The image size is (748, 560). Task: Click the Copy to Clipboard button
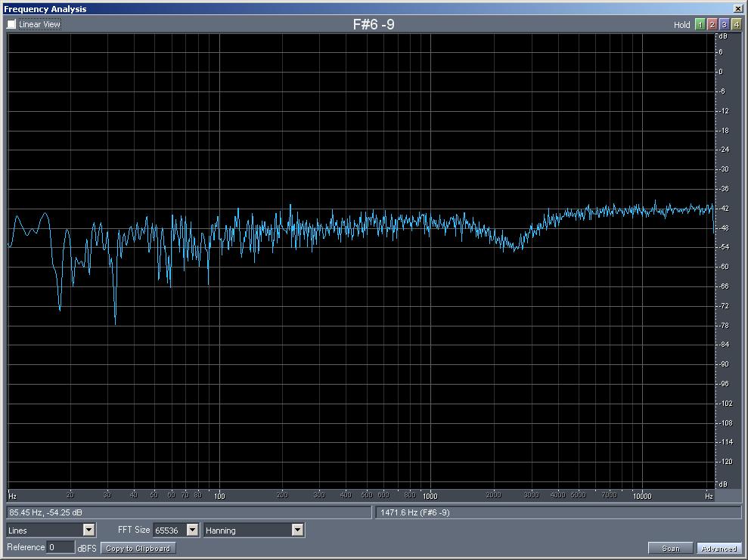pyautogui.click(x=138, y=548)
